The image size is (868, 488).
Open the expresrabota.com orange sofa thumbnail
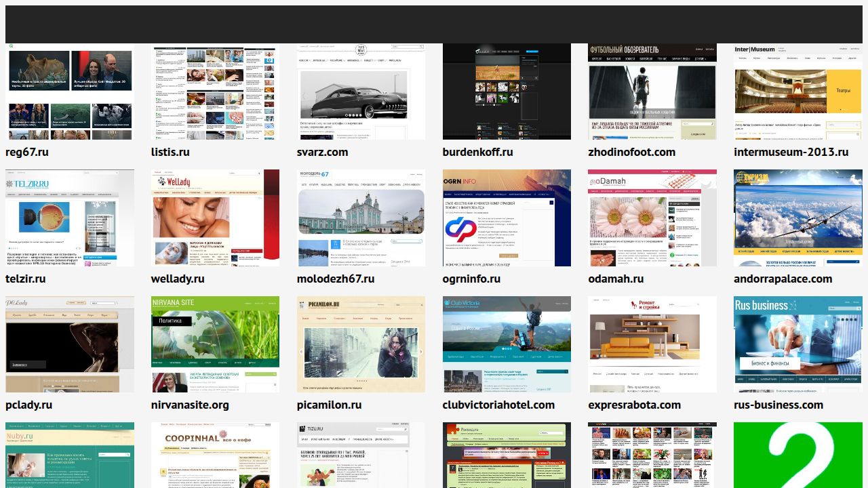[x=652, y=344]
